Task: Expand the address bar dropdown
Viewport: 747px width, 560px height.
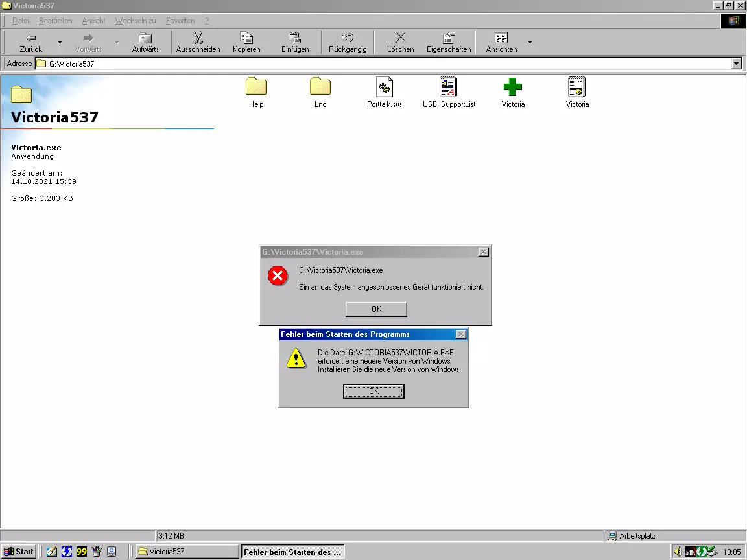Action: click(x=737, y=64)
